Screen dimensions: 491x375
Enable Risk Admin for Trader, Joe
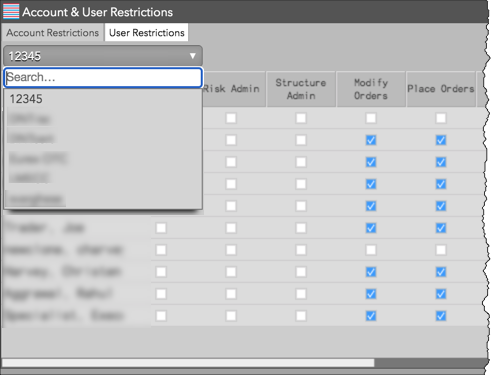coord(231,228)
